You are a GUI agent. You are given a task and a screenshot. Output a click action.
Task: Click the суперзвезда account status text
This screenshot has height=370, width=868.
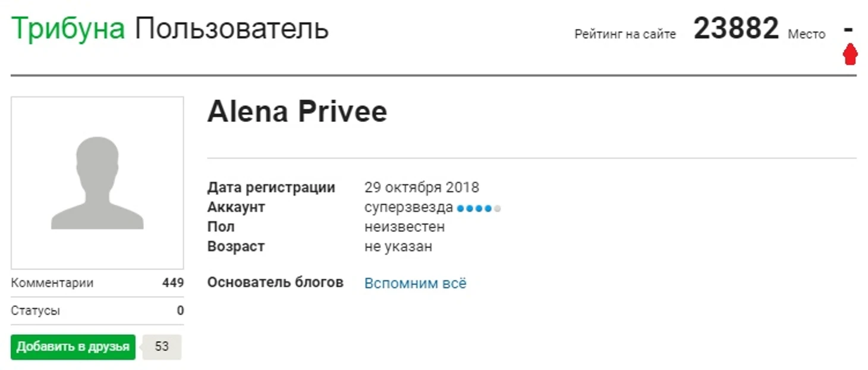(409, 208)
